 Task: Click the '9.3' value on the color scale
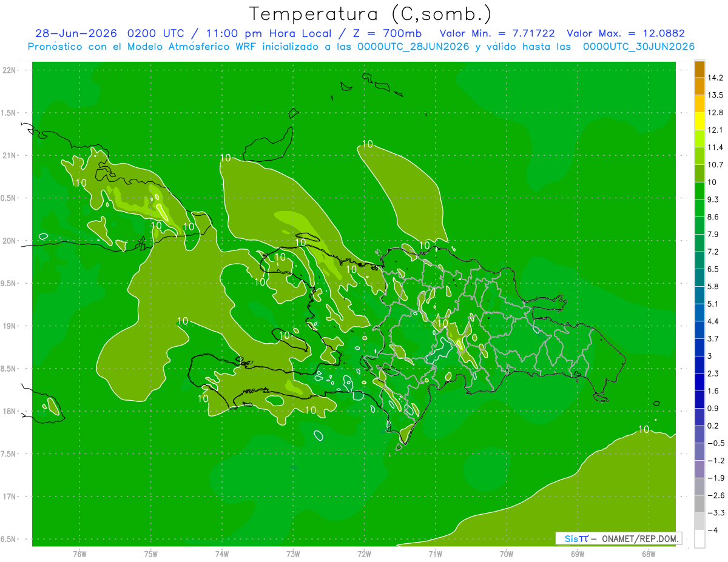[714, 199]
